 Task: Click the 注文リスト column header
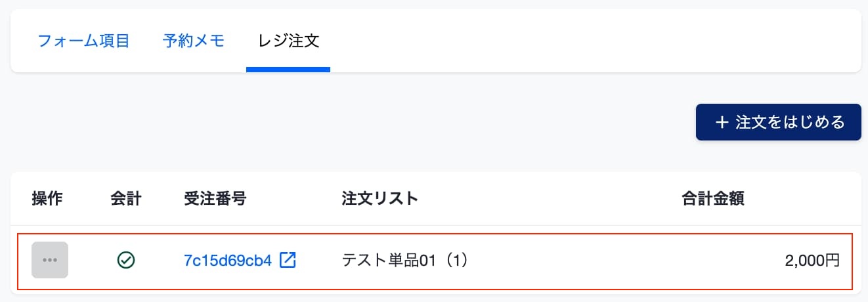point(380,199)
